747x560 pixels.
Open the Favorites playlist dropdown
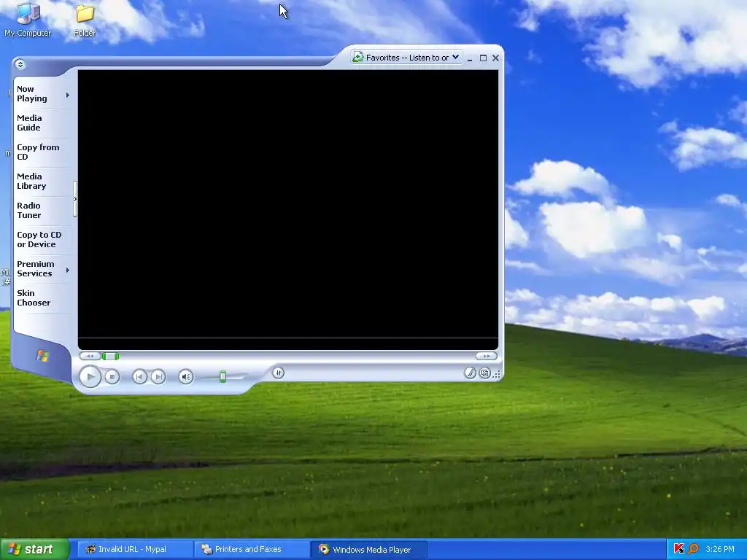pyautogui.click(x=455, y=57)
